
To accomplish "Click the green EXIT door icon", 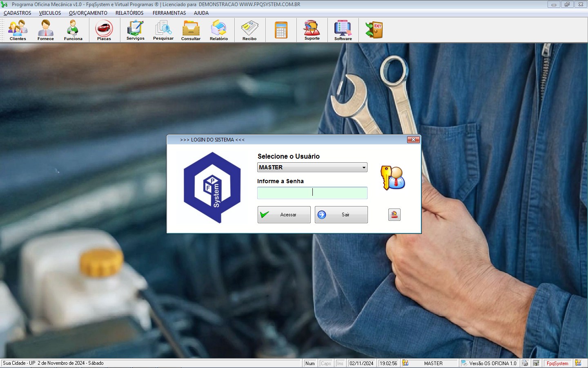I will pos(374,30).
